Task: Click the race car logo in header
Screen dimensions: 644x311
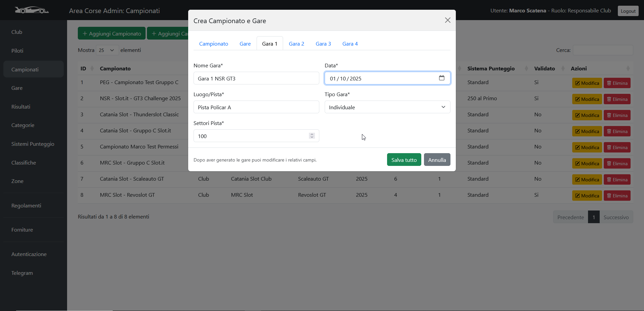Action: 32,10
